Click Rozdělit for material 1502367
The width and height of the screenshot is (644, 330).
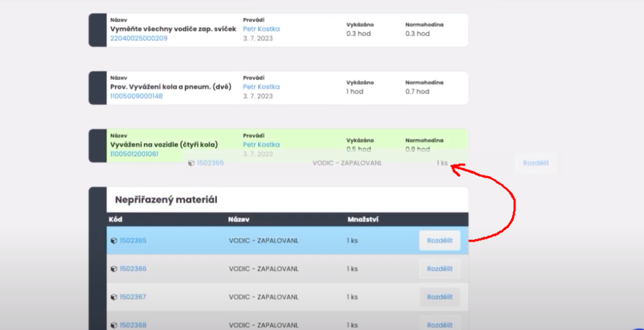point(440,297)
